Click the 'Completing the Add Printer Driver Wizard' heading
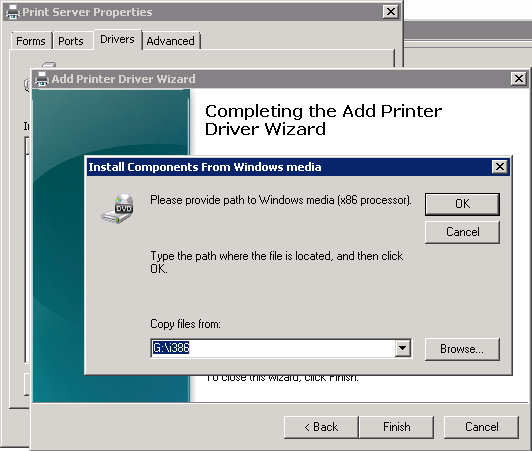Viewport: 532px width, 451px height. pyautogui.click(x=323, y=120)
